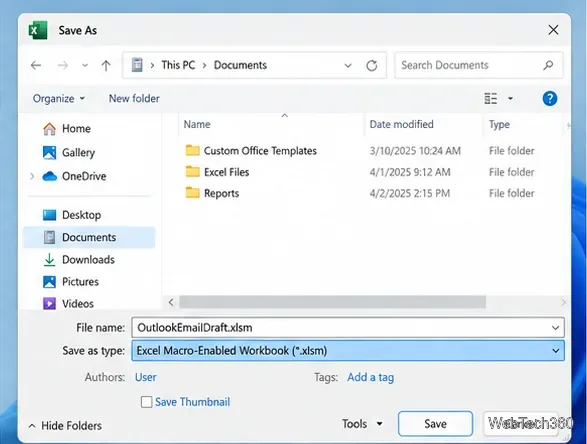
Task: Click the Save button
Action: [435, 424]
